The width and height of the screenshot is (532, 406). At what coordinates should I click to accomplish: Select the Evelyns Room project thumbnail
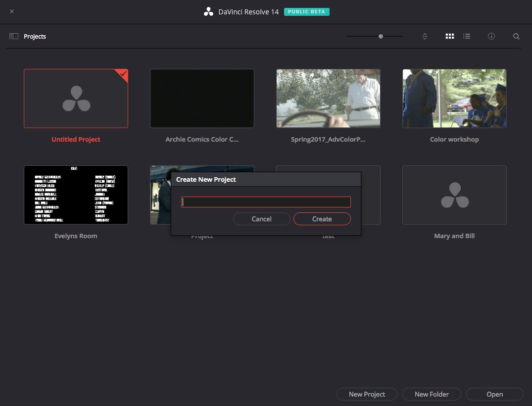pyautogui.click(x=76, y=195)
